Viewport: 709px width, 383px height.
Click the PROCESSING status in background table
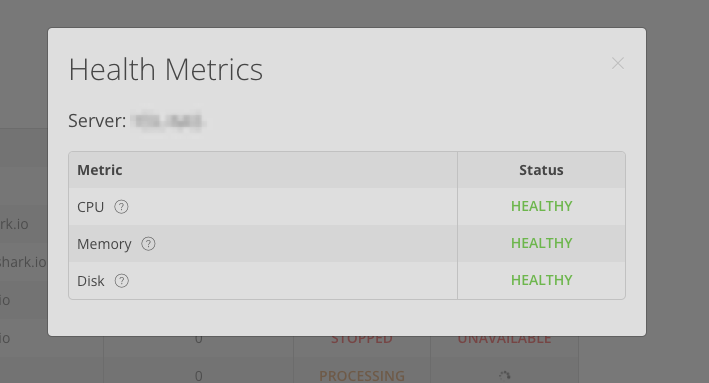click(362, 376)
